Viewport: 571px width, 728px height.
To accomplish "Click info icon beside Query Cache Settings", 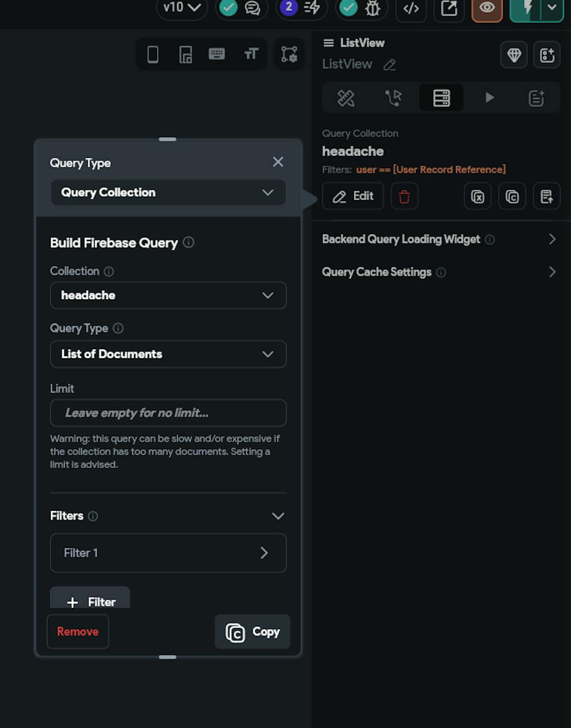I will point(441,273).
